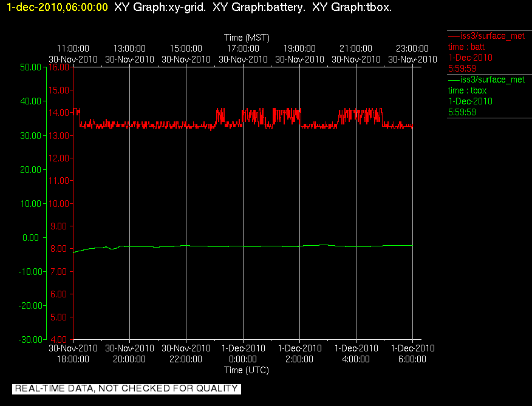Click the 0.00 green axis tick label
This screenshot has width=532, height=406.
(x=30, y=238)
